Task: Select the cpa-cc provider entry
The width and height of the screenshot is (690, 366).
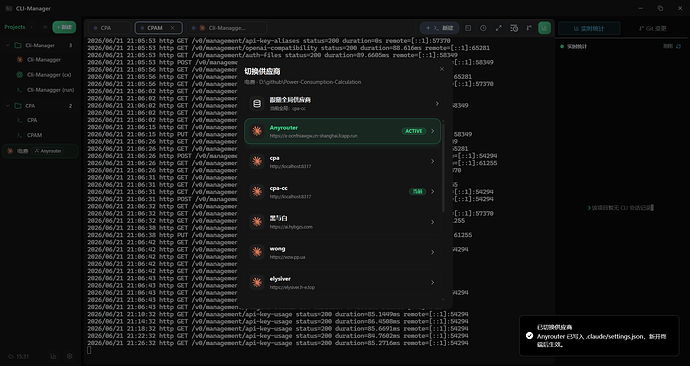Action: coord(342,192)
